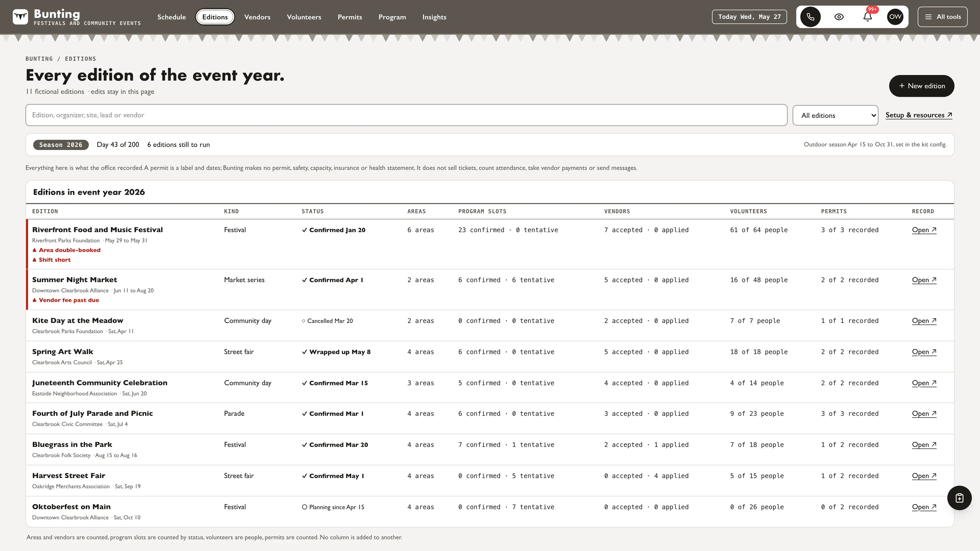
Task: Click the Wrapped up May 8 status
Action: tap(336, 352)
